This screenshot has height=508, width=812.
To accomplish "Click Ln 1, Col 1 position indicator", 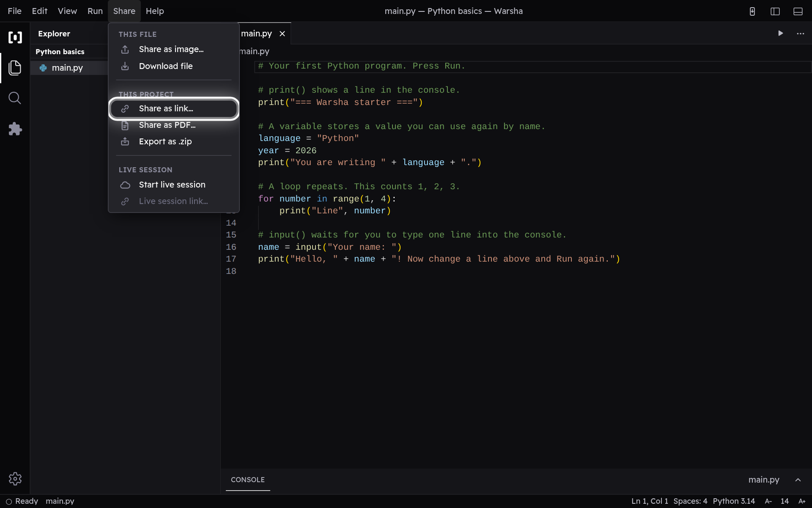I will pyautogui.click(x=650, y=501).
